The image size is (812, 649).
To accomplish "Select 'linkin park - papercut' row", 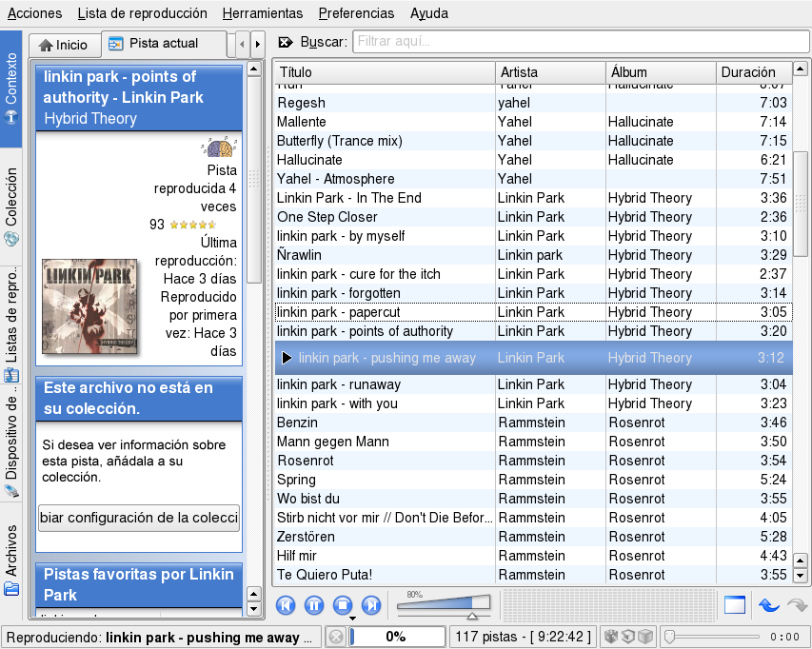I will point(533,312).
